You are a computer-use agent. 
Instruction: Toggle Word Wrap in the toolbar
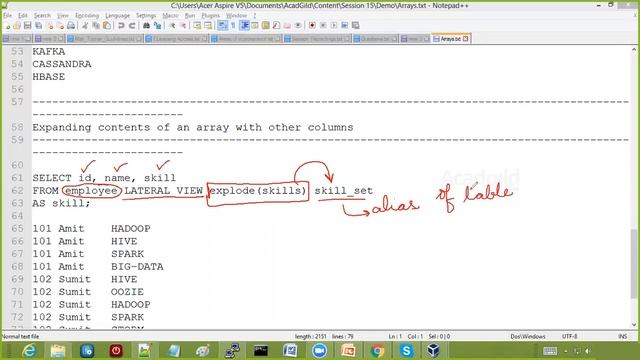(x=222, y=26)
